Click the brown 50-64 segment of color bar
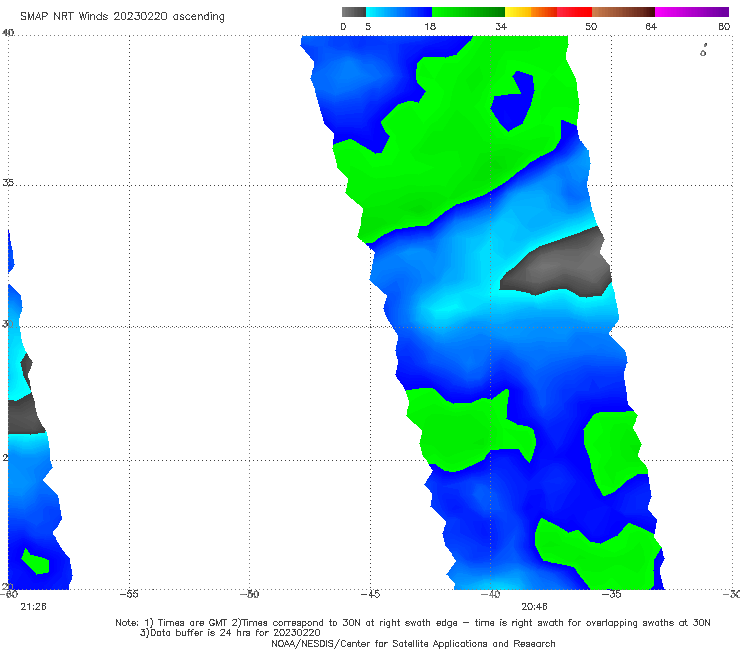Screen dimensions: 740x650 [623, 12]
